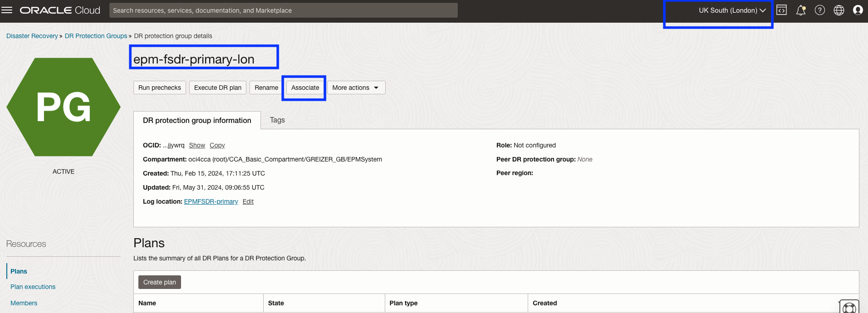868x313 pixels.
Task: Open the help question mark icon
Action: (820, 10)
